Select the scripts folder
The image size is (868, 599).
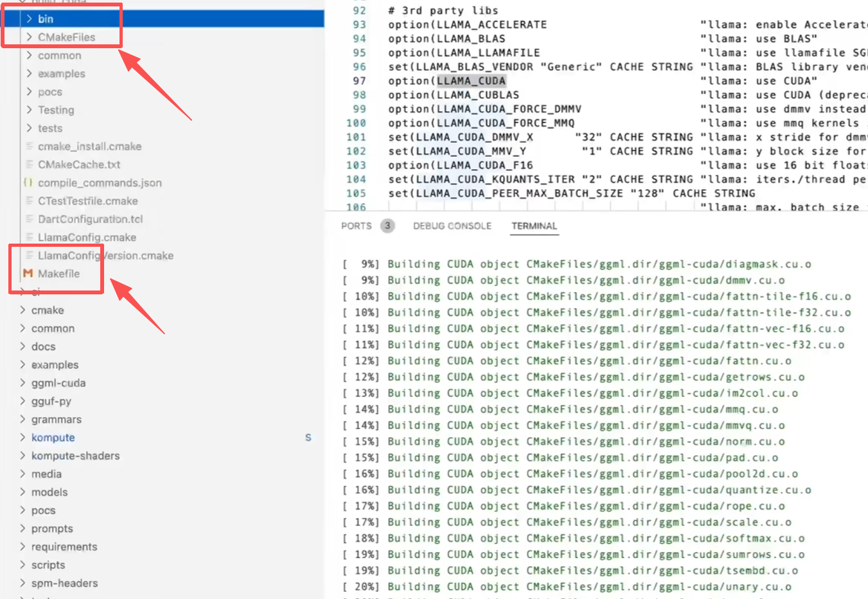coord(48,565)
